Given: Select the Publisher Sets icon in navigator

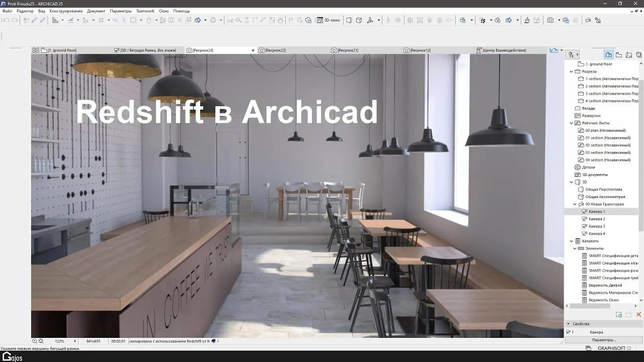Looking at the screenshot, I should pos(639,54).
